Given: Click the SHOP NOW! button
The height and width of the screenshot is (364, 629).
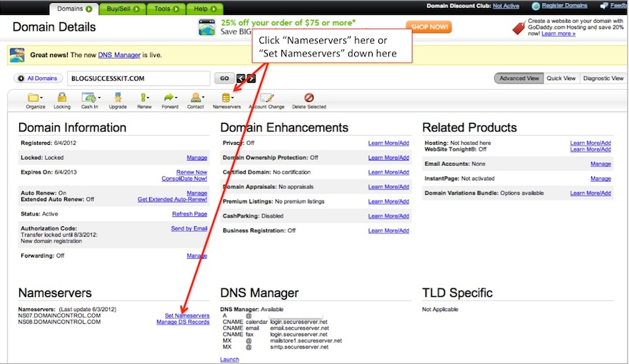Looking at the screenshot, I should pos(429,27).
